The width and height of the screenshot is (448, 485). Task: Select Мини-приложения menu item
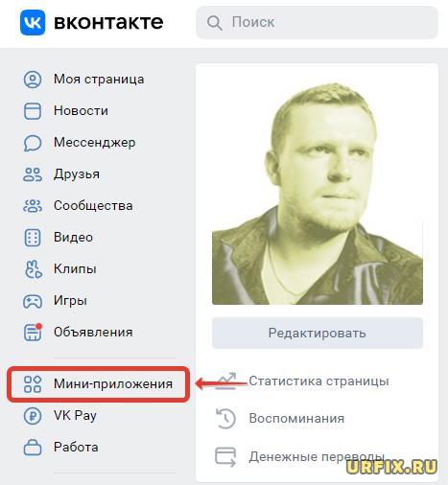pyautogui.click(x=99, y=383)
